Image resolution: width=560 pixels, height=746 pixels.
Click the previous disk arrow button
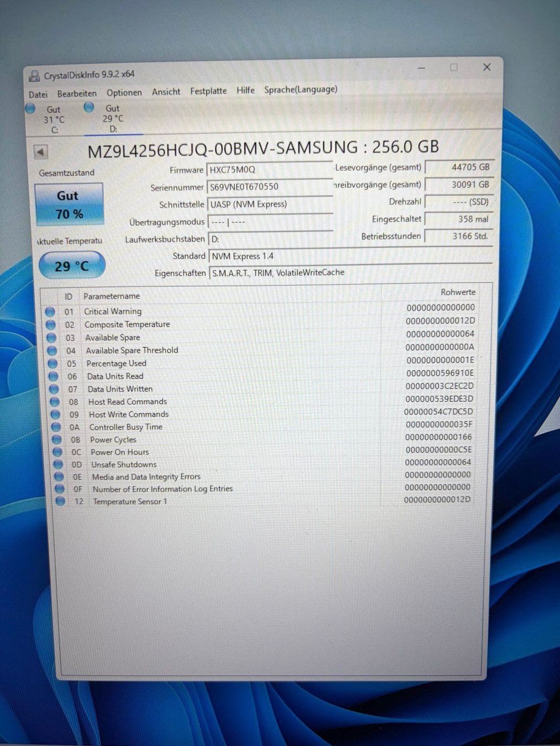click(41, 152)
